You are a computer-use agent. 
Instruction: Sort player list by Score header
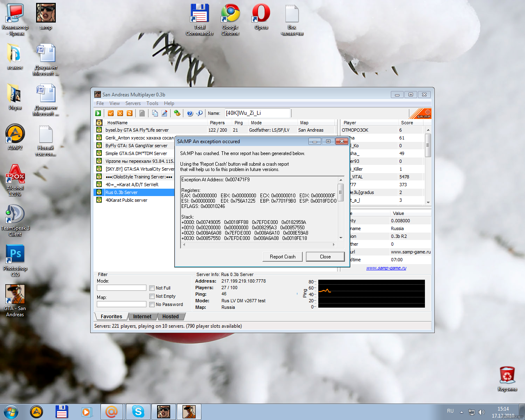(x=411, y=123)
